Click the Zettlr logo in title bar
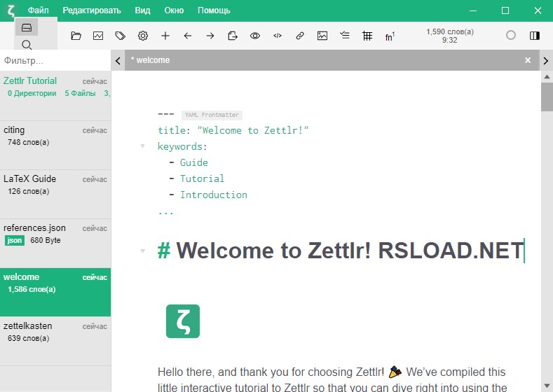 [x=11, y=10]
